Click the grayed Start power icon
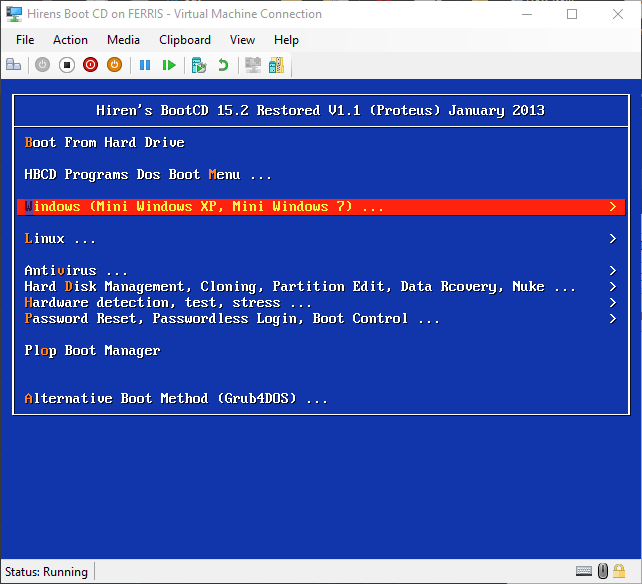Screen dimensions: 642x584 point(42,65)
